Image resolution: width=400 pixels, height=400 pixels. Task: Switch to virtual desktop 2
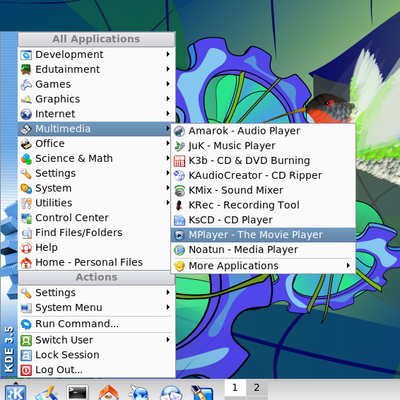click(257, 388)
